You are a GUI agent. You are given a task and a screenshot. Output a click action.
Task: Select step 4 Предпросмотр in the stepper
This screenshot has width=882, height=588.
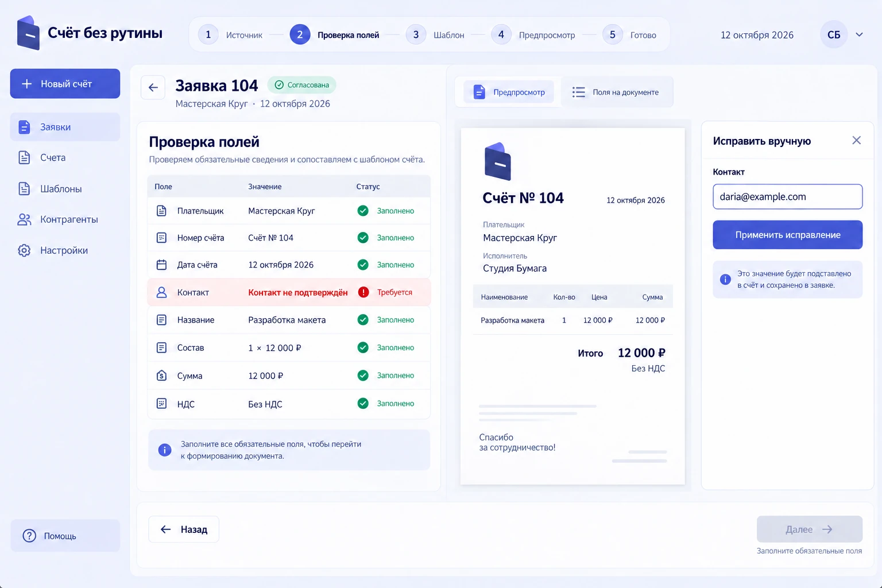(x=533, y=35)
